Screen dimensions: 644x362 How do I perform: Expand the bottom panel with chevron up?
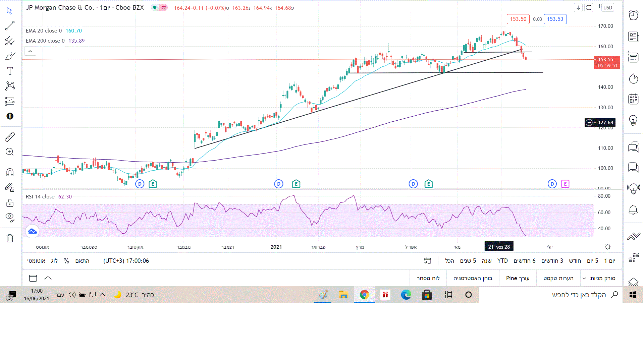[x=48, y=278]
